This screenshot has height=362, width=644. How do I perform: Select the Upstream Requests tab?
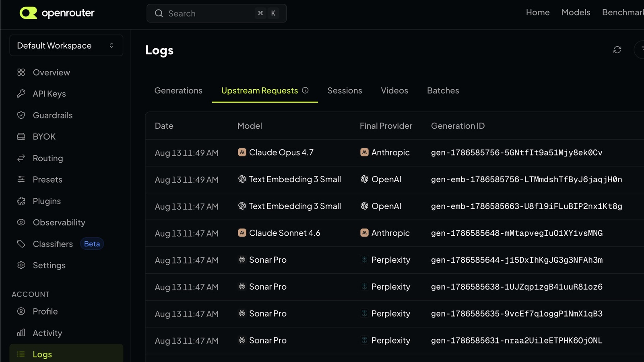265,90
